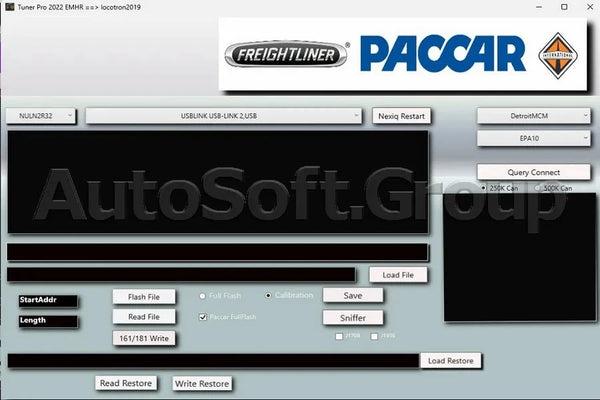Click the 161/181 Write button
This screenshot has width=600, height=400.
coord(144,338)
